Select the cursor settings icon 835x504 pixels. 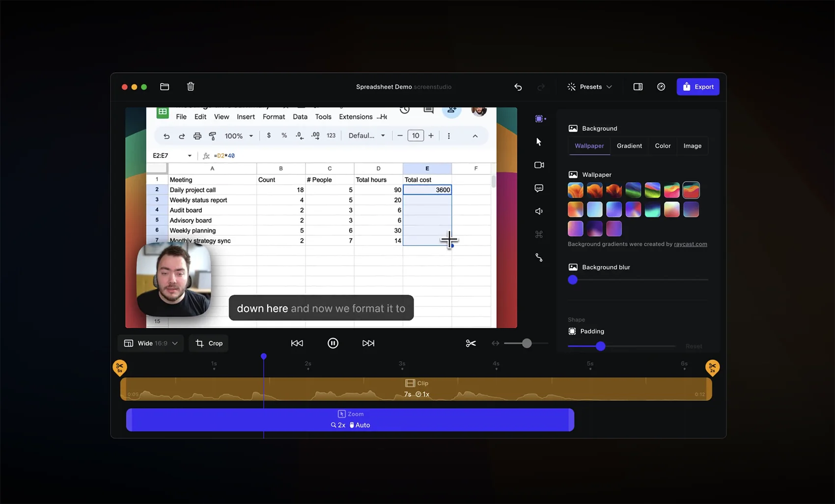[539, 142]
